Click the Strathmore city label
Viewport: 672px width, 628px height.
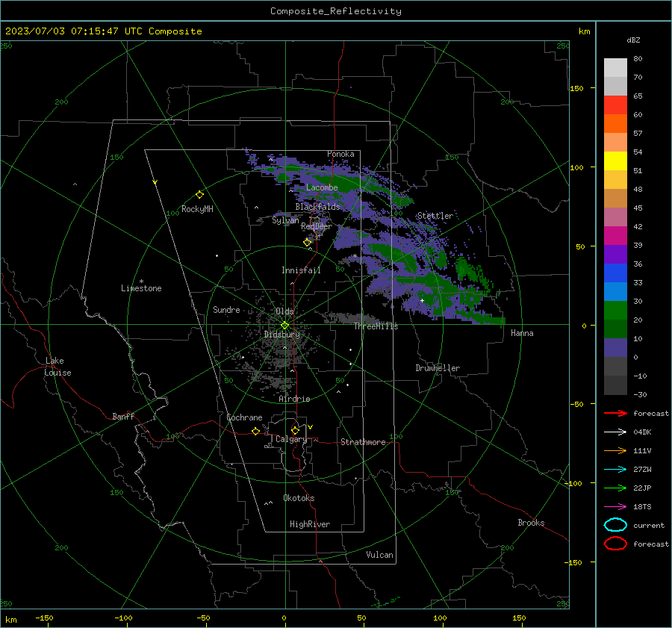363,442
